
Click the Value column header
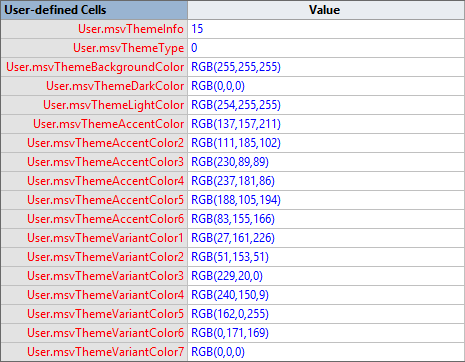pos(326,10)
